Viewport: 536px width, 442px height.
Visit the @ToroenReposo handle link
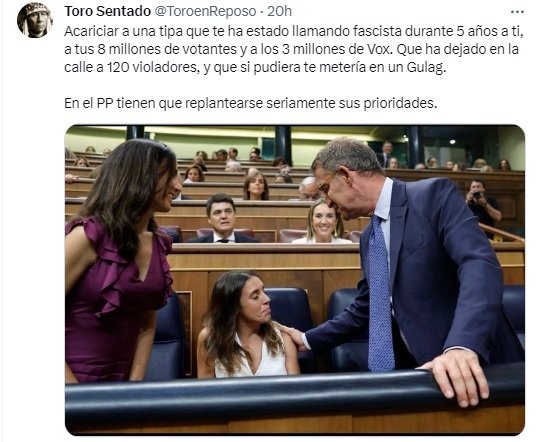click(x=205, y=12)
